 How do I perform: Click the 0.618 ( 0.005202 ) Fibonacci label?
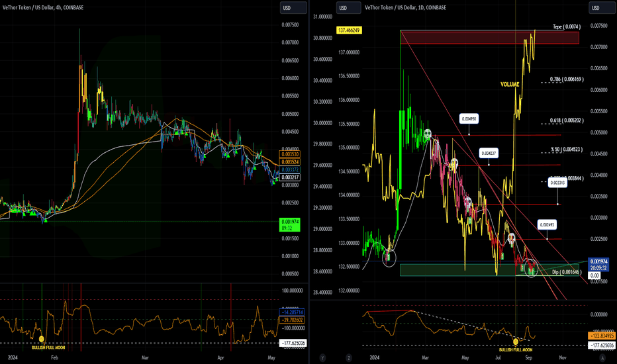coord(567,121)
